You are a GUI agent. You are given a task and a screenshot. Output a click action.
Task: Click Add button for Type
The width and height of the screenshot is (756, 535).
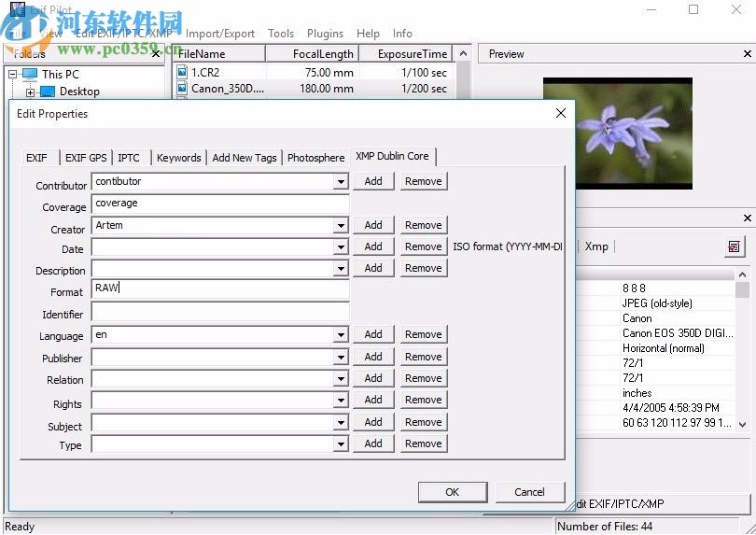click(x=373, y=443)
